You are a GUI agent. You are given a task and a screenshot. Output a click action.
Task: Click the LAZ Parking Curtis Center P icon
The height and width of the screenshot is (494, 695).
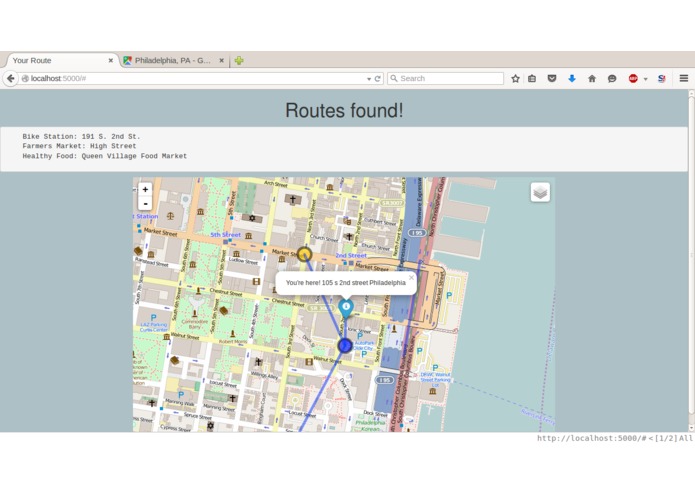[153, 318]
